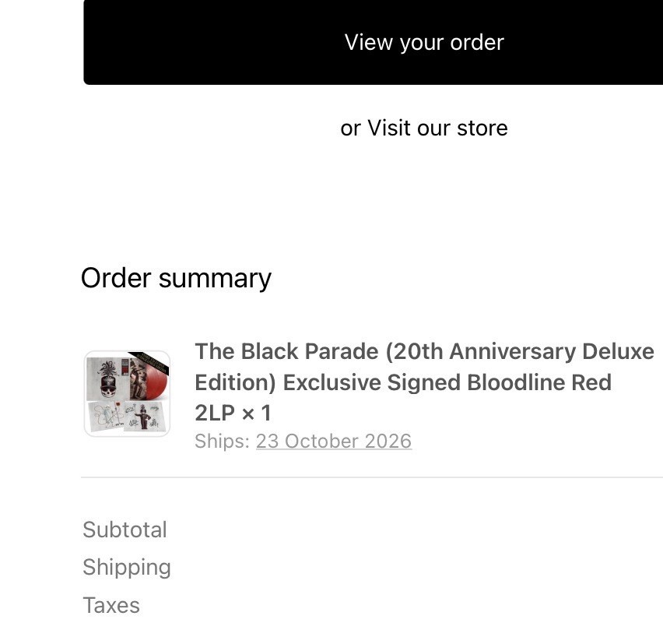Image resolution: width=663 pixels, height=644 pixels.
Task: Click the Bloodline Red text in item name
Action: click(539, 382)
